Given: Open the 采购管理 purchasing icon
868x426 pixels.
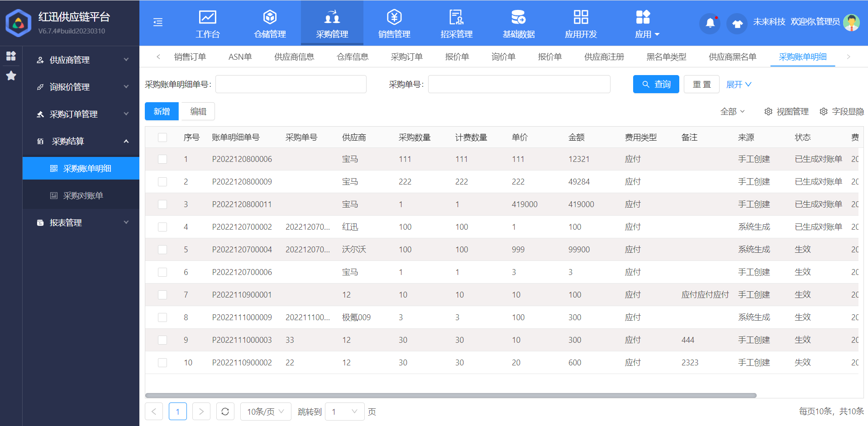Looking at the screenshot, I should (x=332, y=17).
